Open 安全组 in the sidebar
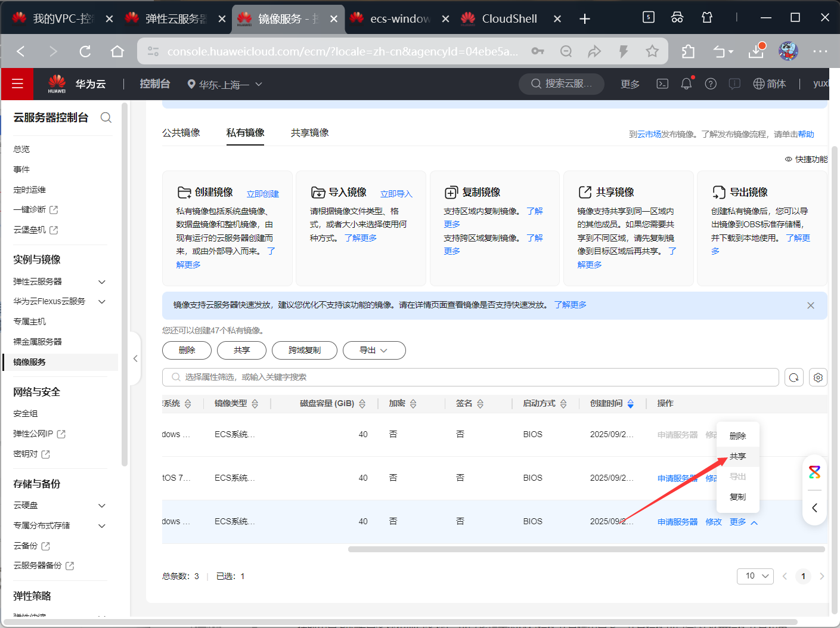The height and width of the screenshot is (628, 840). tap(26, 413)
